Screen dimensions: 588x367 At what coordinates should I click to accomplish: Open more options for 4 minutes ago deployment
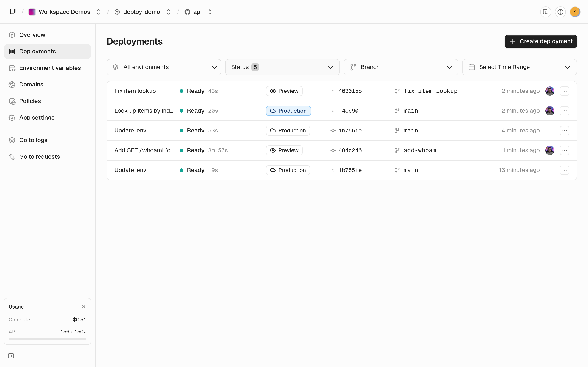565,131
